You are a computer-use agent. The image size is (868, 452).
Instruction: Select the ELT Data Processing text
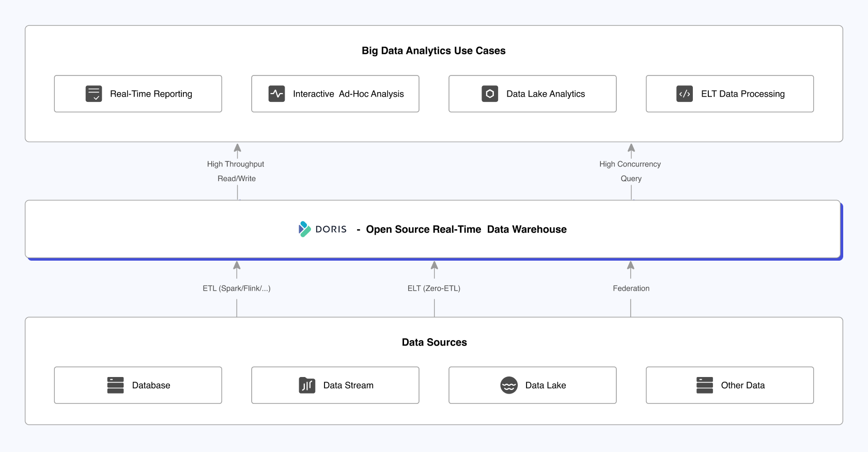(743, 94)
